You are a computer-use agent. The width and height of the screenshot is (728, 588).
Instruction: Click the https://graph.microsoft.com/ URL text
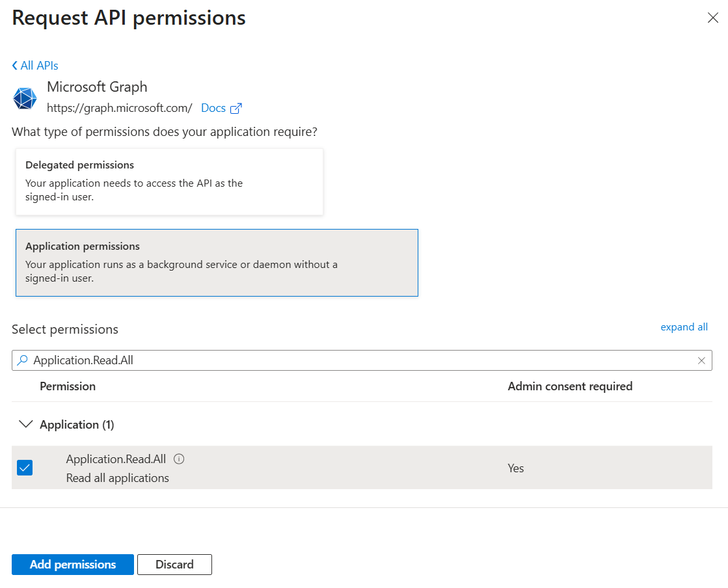point(119,108)
